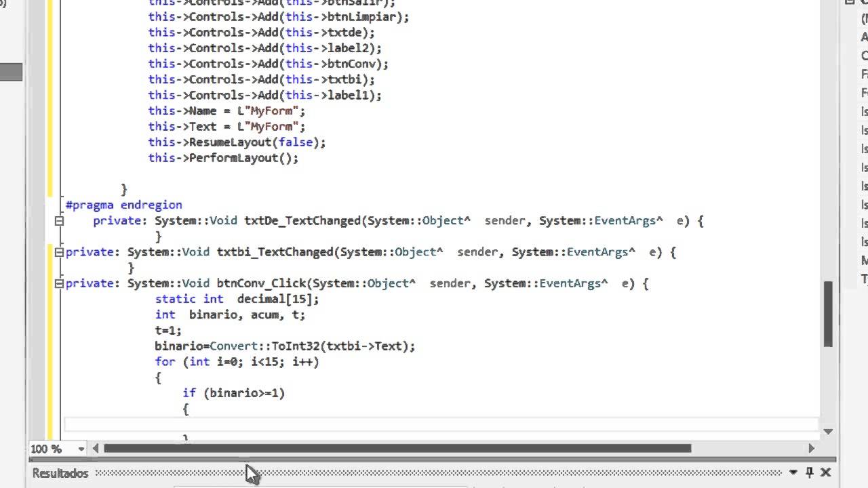
Task: Collapse the btnConv_Click function block
Action: coord(59,283)
